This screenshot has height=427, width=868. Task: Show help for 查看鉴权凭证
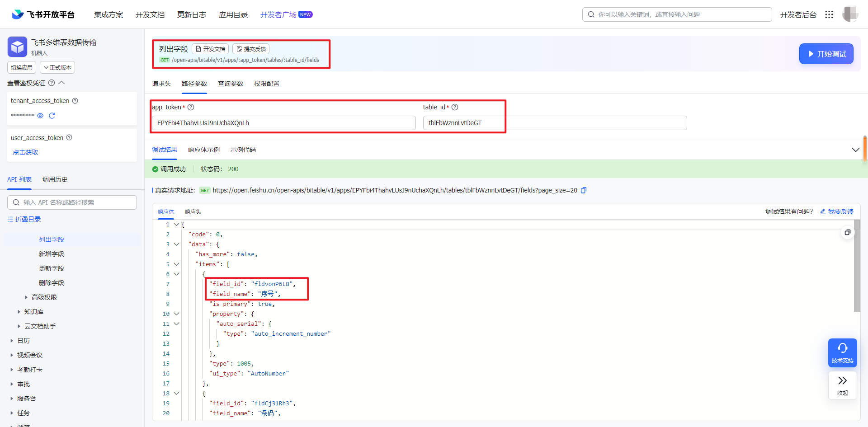pos(52,83)
